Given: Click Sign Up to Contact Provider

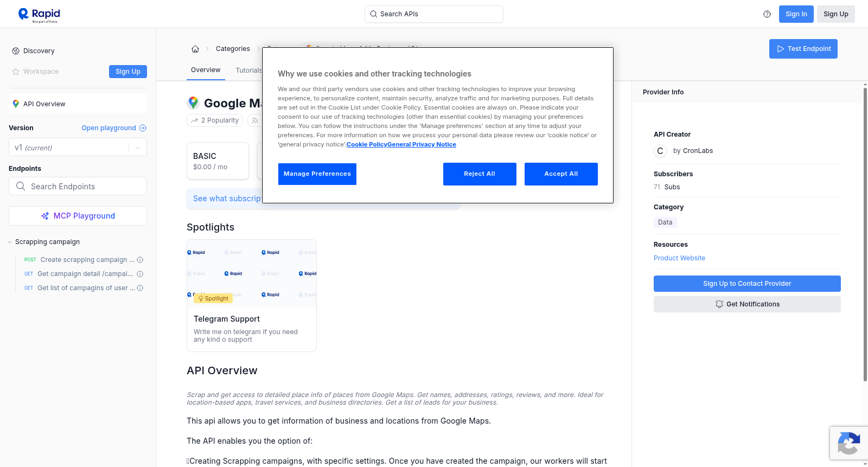Looking at the screenshot, I should (747, 284).
